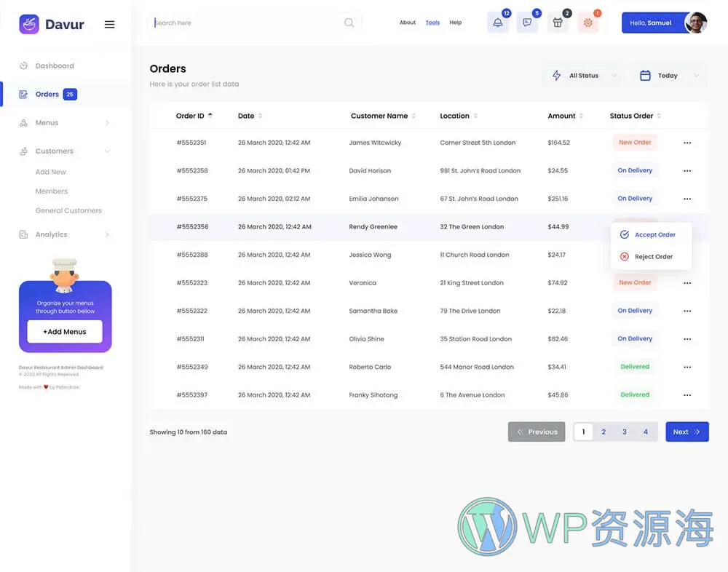
Task: Click the search magnifier icon
Action: pyautogui.click(x=349, y=23)
